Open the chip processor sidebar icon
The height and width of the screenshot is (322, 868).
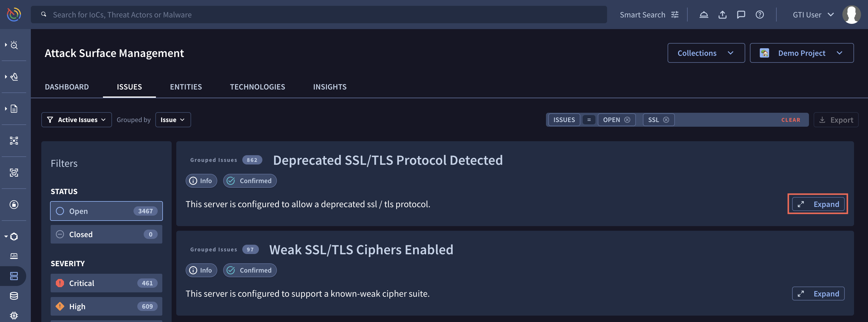(x=14, y=316)
